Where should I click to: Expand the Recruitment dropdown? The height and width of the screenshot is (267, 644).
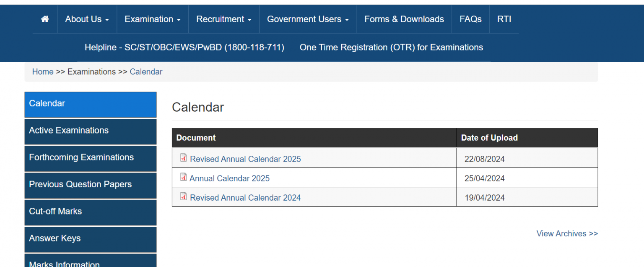[223, 19]
